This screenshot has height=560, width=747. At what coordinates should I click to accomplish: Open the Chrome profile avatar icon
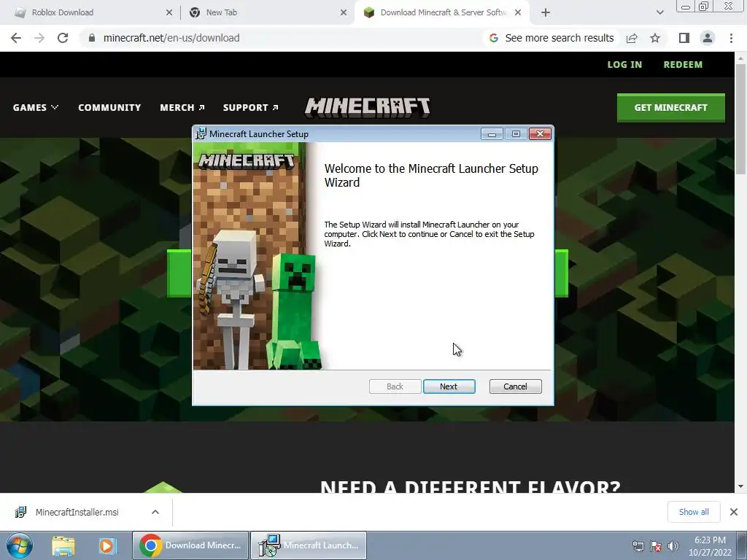coord(708,38)
